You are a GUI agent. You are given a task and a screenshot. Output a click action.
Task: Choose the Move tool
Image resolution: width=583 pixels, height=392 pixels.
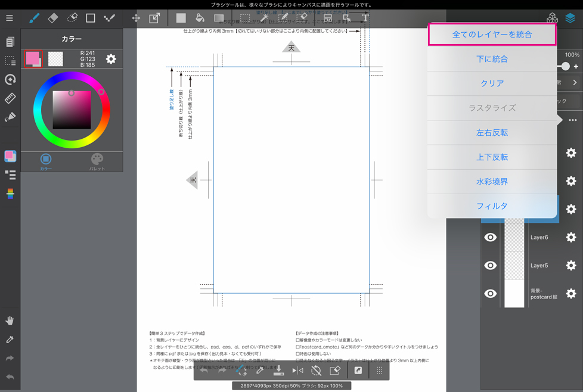tap(136, 18)
